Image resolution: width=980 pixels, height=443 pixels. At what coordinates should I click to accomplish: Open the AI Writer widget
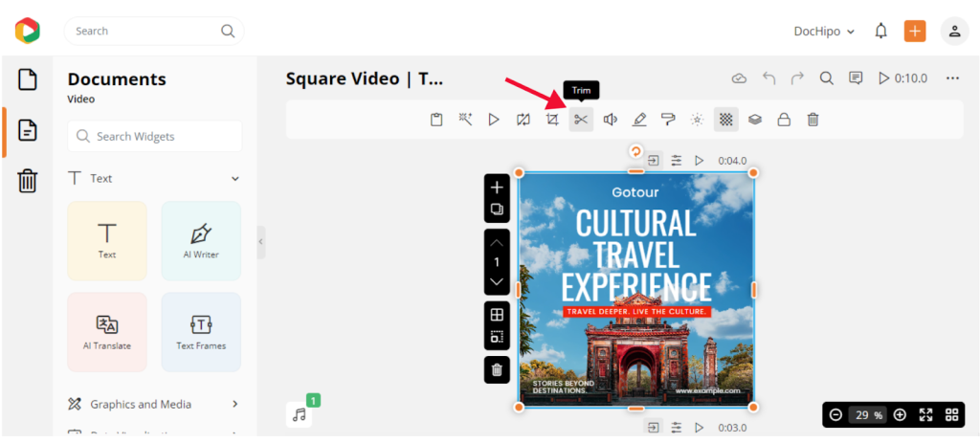(201, 241)
